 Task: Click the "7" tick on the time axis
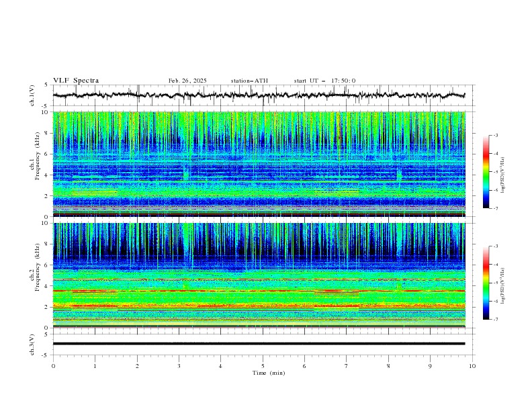pyautogui.click(x=347, y=366)
